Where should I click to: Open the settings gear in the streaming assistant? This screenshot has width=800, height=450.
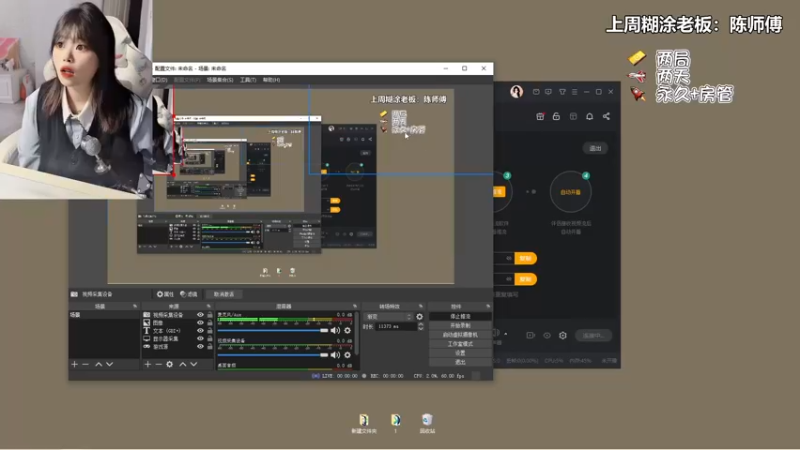(x=563, y=335)
